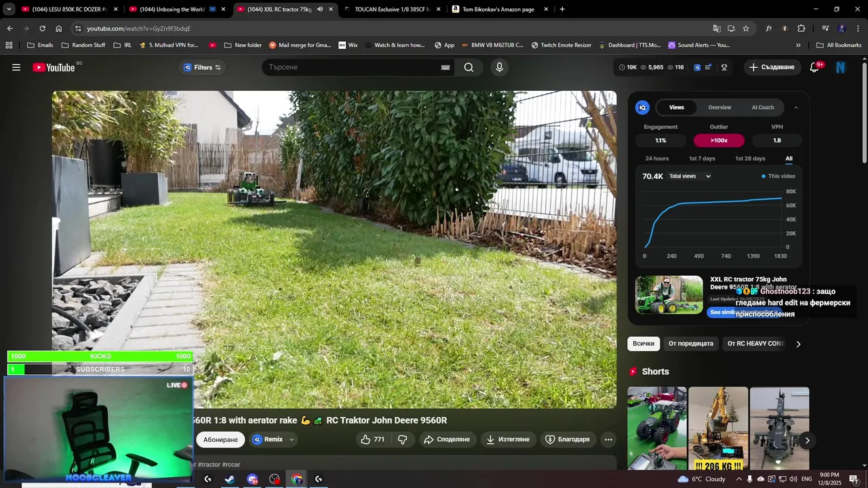Switch to the LESU 850K RC DOZER tab

(69, 9)
